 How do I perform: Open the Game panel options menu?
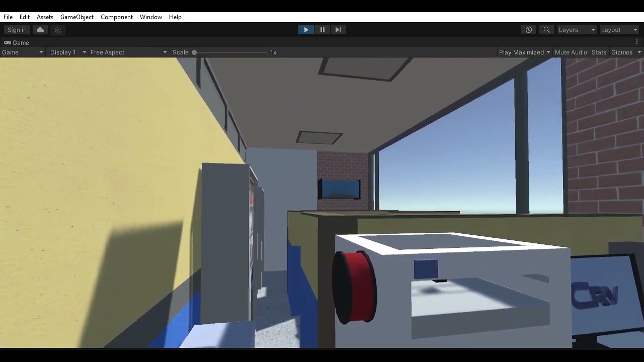tap(637, 42)
